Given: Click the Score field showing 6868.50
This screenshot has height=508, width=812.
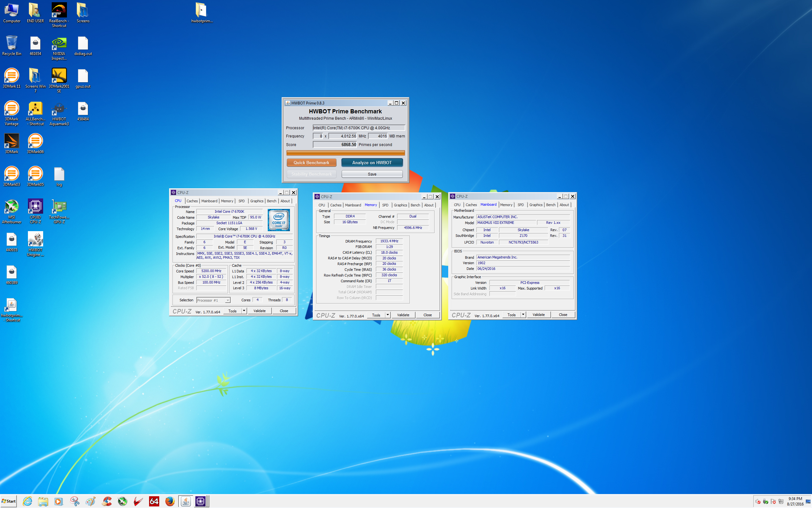Looking at the screenshot, I should 335,144.
